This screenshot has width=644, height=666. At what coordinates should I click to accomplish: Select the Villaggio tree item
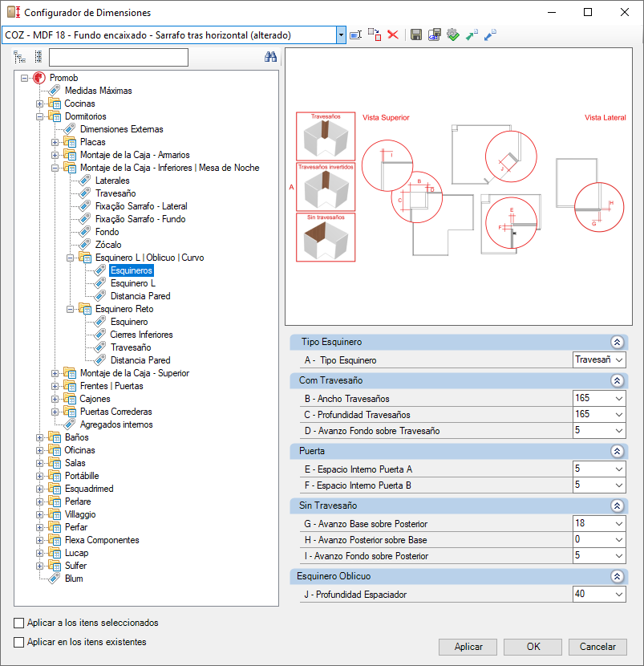(x=80, y=514)
